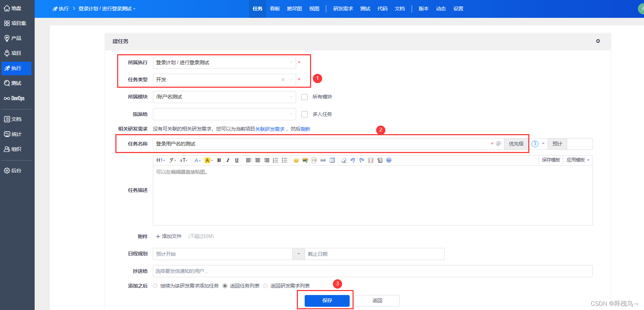Open the 版本 tab
The height and width of the screenshot is (310, 644).
pos(424,9)
